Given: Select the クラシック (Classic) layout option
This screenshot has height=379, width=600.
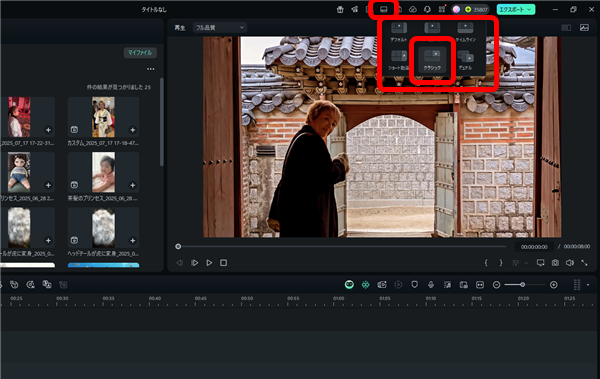Looking at the screenshot, I should [x=432, y=59].
